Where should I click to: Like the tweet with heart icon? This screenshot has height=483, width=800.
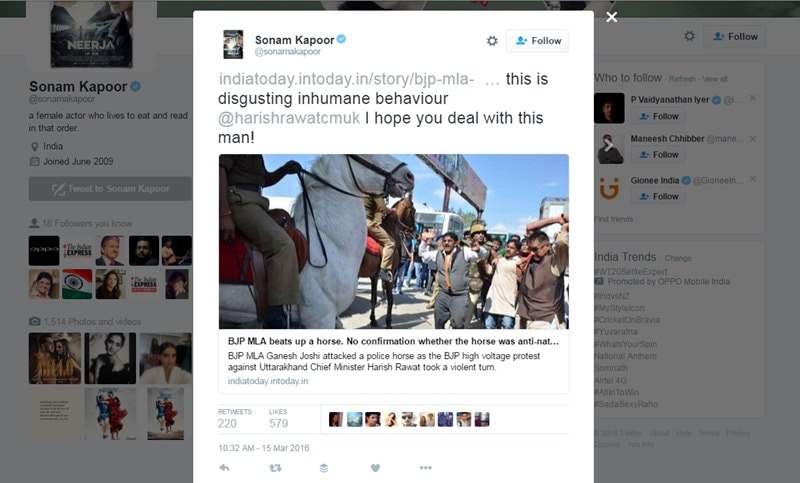coord(375,467)
